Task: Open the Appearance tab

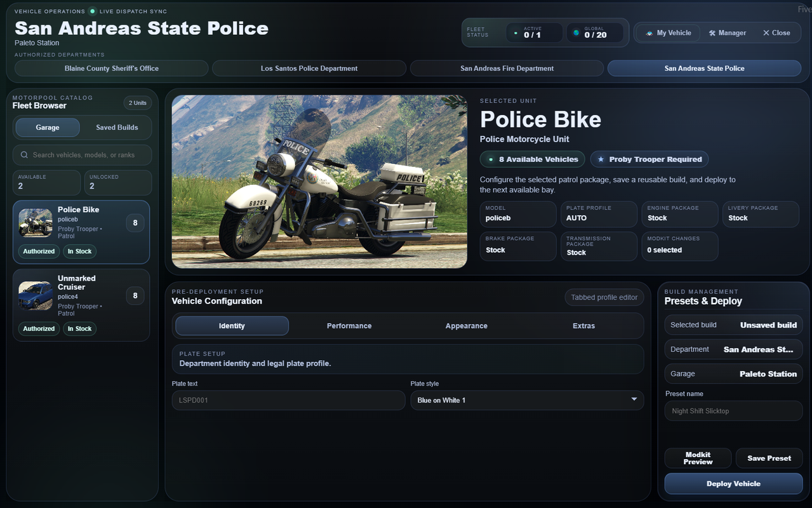Action: pos(466,326)
